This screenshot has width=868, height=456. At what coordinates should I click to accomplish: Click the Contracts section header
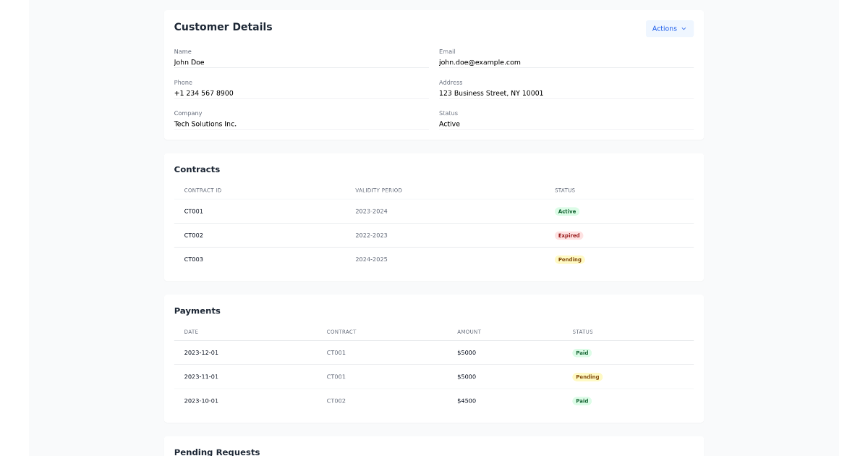pyautogui.click(x=197, y=169)
